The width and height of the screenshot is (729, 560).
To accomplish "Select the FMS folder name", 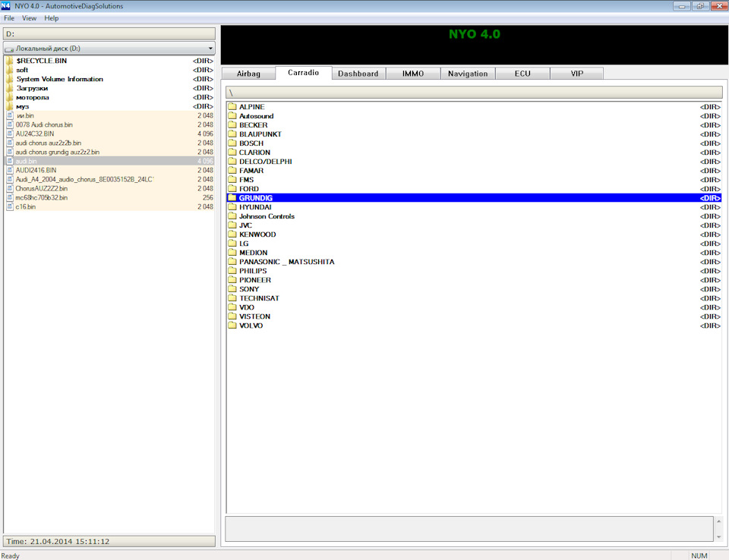I will click(x=246, y=180).
